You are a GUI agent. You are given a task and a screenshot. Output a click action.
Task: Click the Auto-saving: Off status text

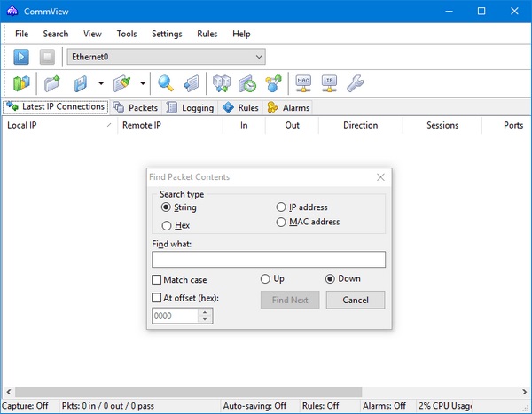pos(254,406)
